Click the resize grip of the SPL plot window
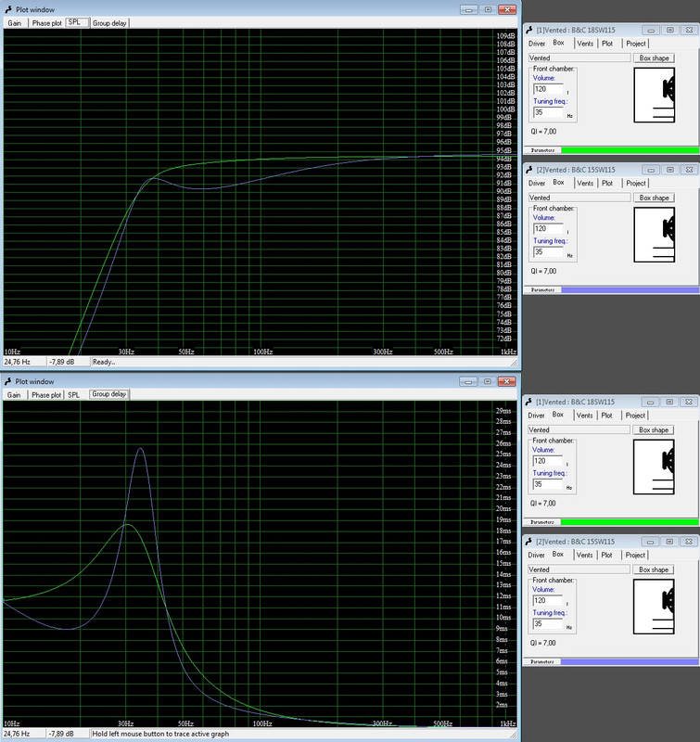The image size is (700, 742). click(x=514, y=363)
